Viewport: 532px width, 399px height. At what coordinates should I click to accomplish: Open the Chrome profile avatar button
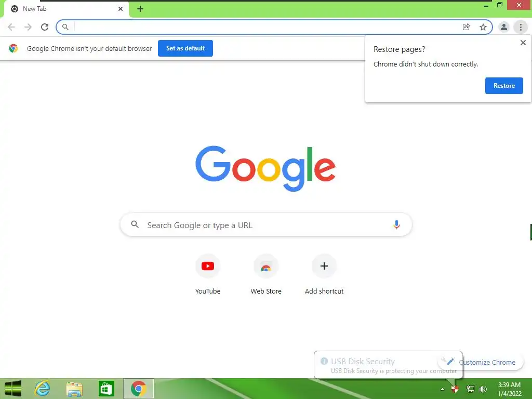tap(504, 27)
